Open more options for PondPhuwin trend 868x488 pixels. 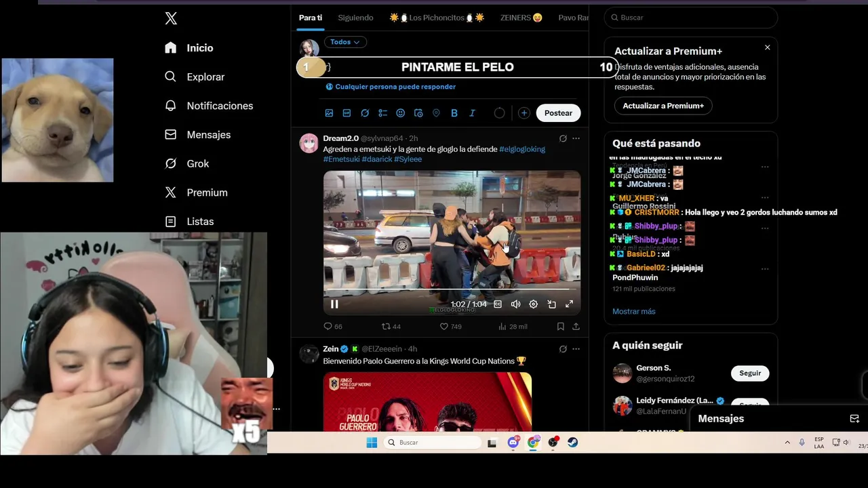coord(765,269)
